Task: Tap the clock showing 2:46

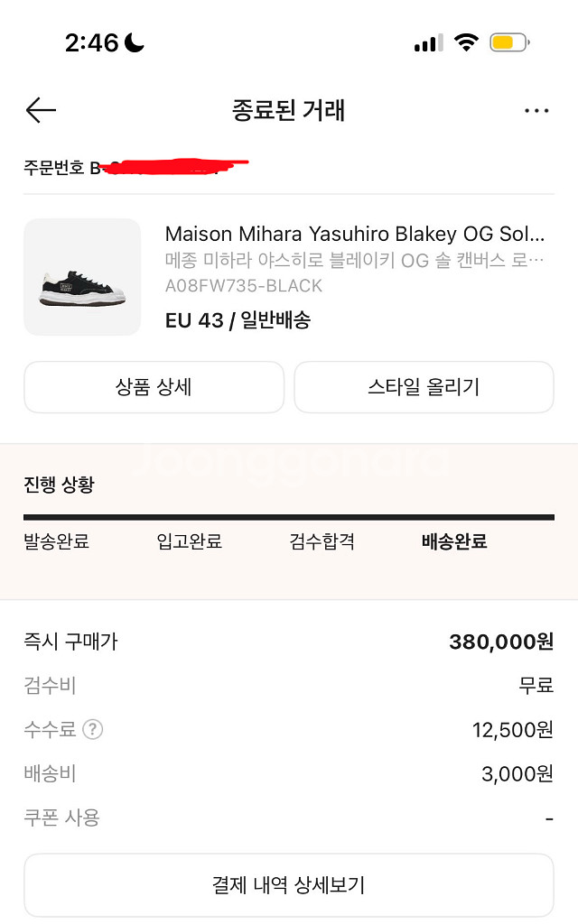Action: coord(92,41)
